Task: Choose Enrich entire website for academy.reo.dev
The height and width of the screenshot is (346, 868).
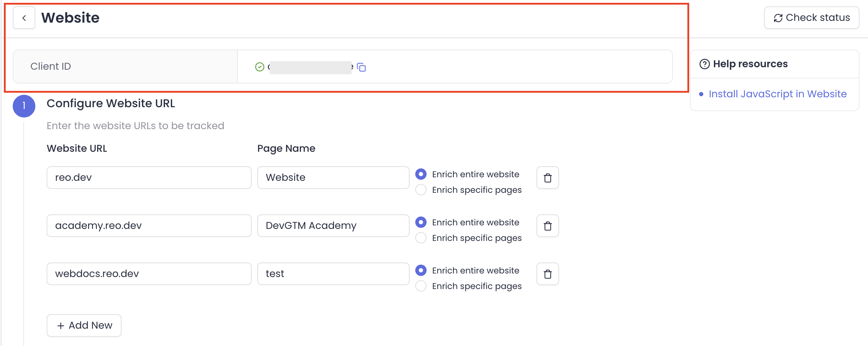Action: point(421,223)
